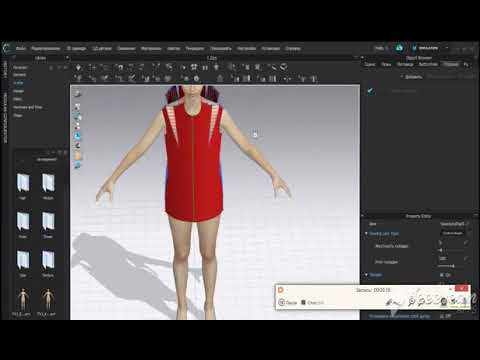Open the 2D детали menu
This screenshot has width=480, height=360.
point(102,48)
